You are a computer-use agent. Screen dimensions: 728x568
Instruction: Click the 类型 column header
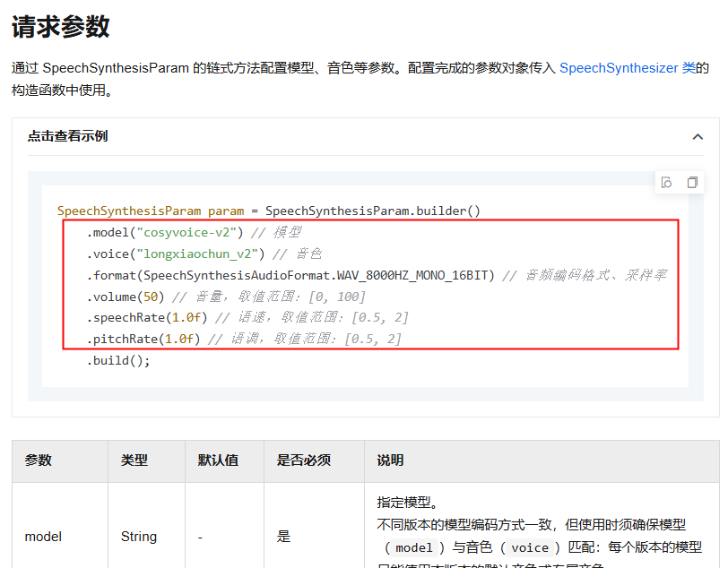pos(134,460)
